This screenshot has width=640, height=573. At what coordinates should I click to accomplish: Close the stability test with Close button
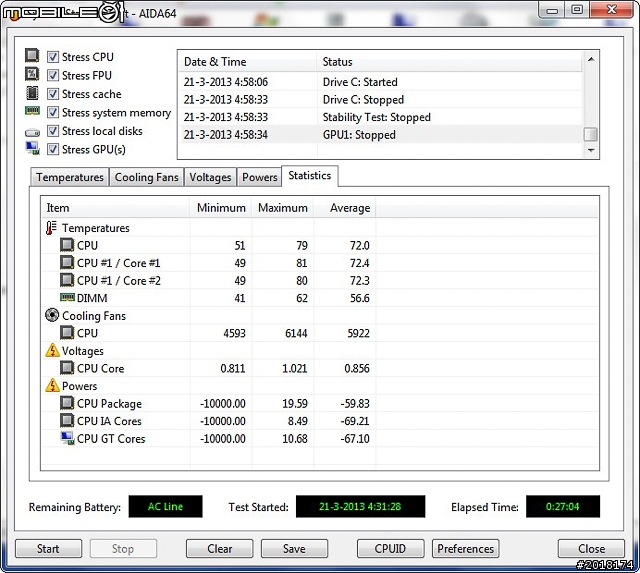tap(591, 549)
